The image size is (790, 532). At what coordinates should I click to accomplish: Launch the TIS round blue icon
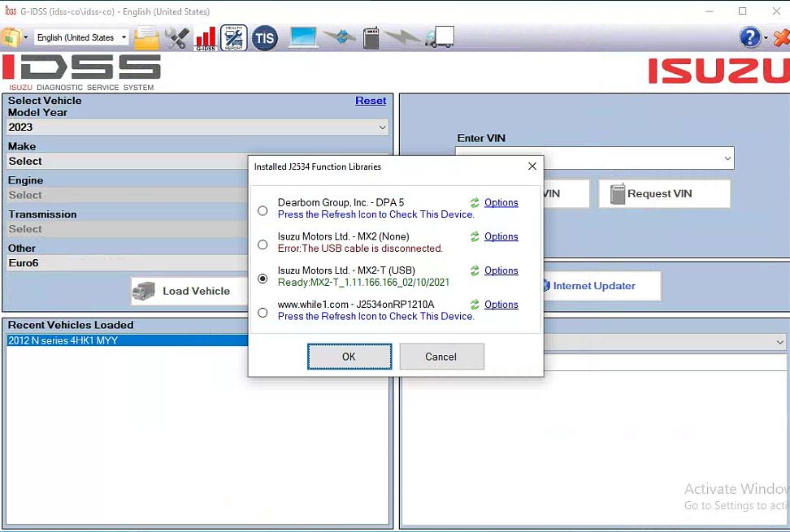(x=264, y=37)
